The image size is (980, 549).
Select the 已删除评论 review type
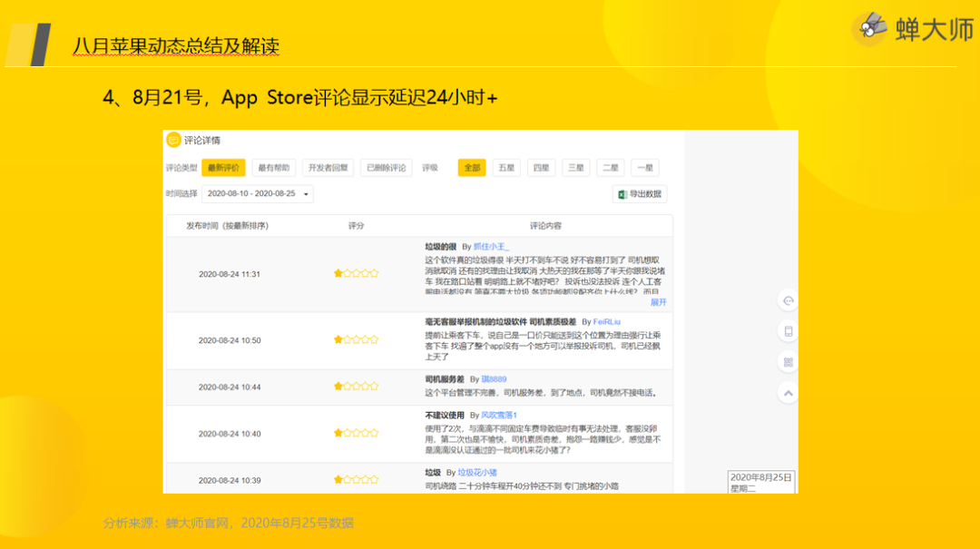pos(387,168)
